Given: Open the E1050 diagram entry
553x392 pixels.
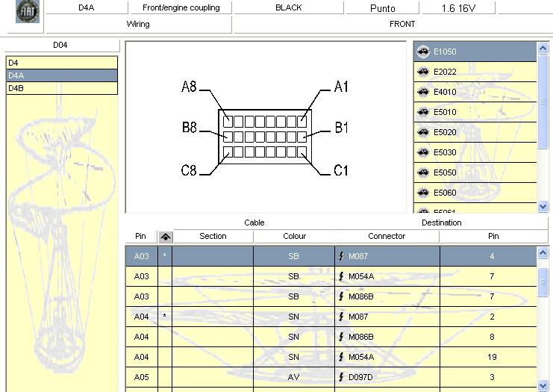Looking at the screenshot, I should pyautogui.click(x=475, y=52).
